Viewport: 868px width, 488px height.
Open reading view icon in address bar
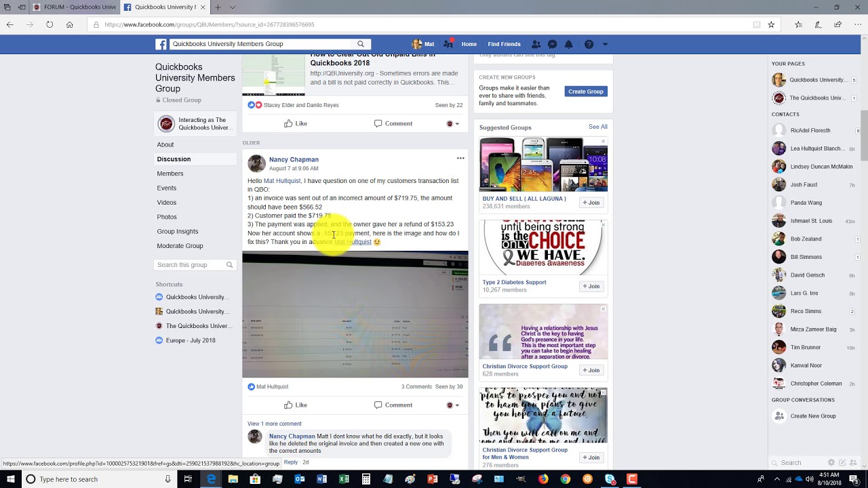(756, 24)
